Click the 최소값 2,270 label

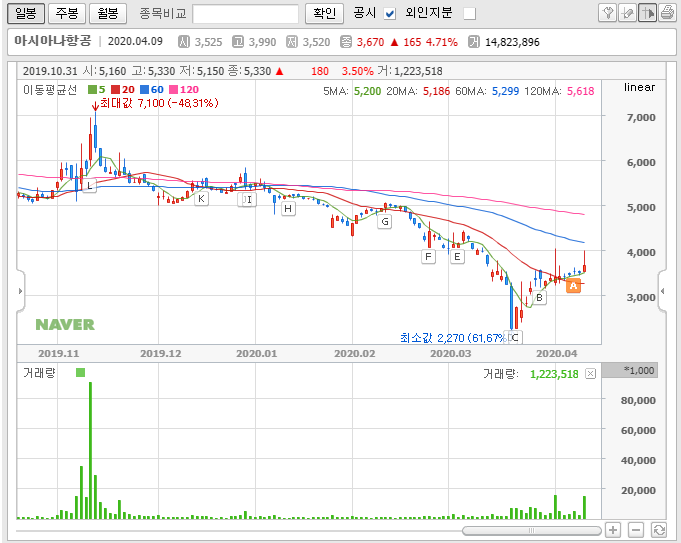coord(453,338)
